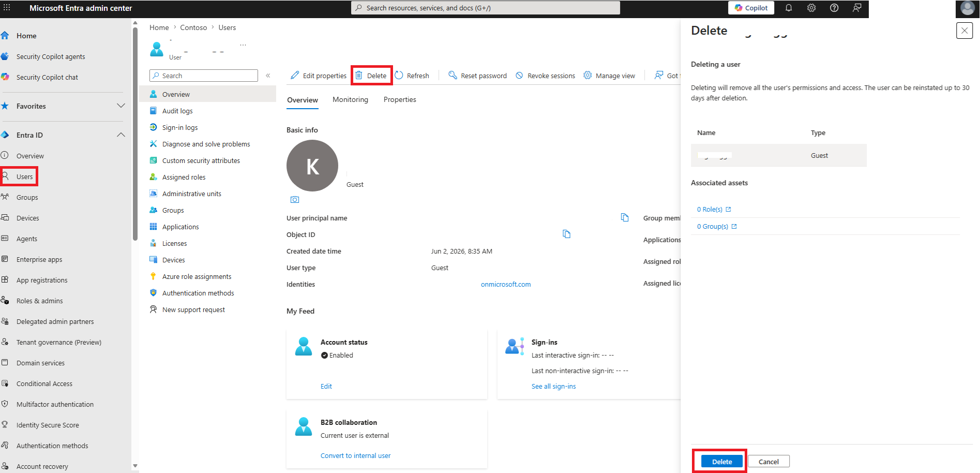
Task: Click the Contoso breadcrumb link
Action: 193,27
